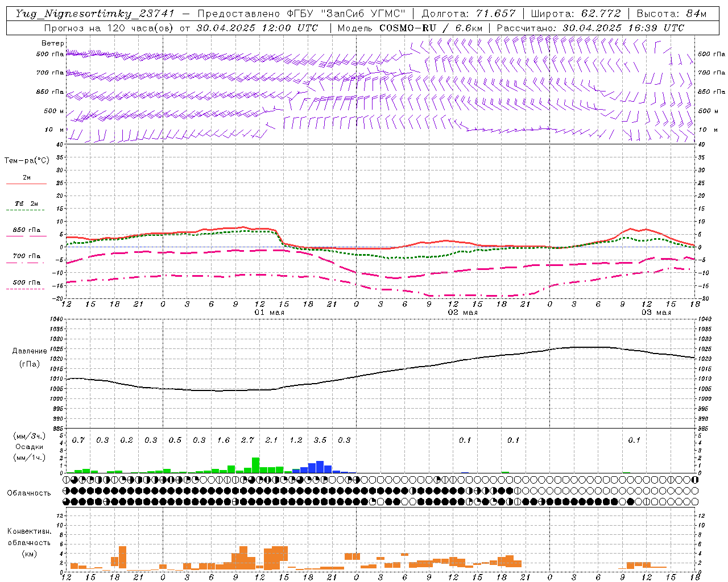Click the "Осадки" precipitation label
The height and width of the screenshot is (582, 728).
[x=29, y=447]
